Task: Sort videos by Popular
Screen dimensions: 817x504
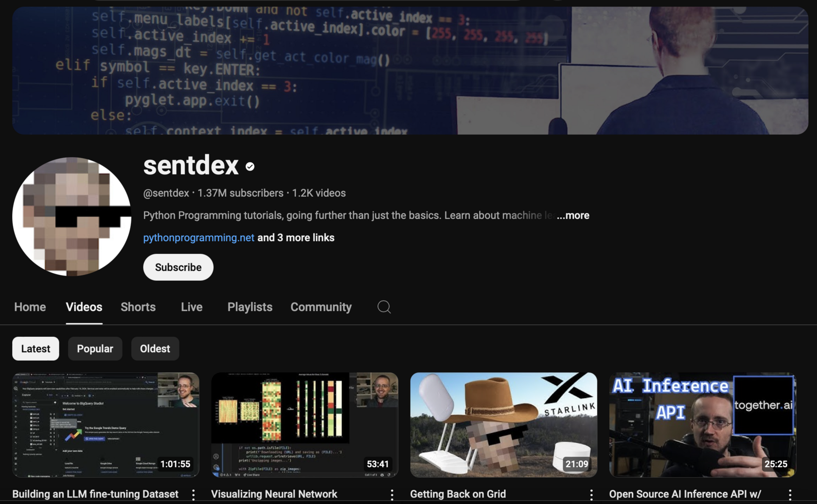Action: tap(95, 348)
